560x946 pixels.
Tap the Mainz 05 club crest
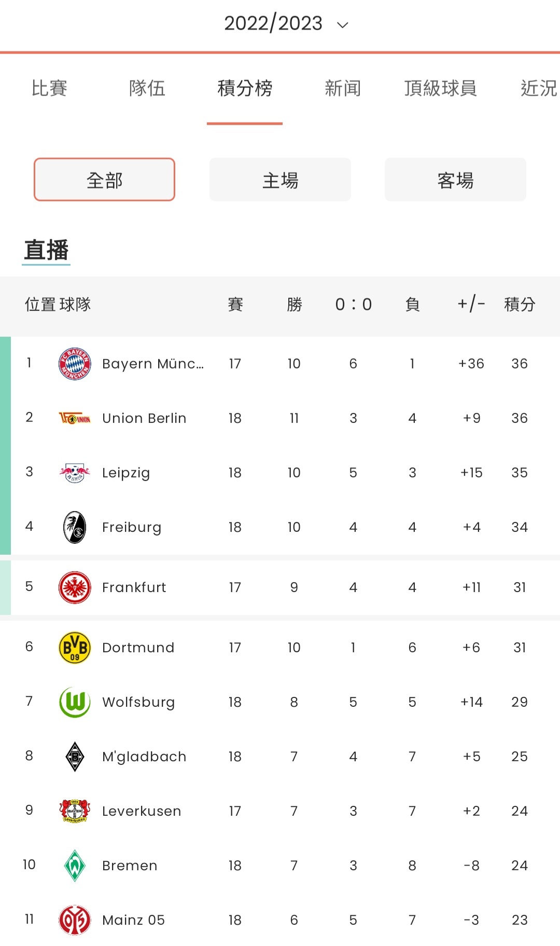click(x=75, y=920)
